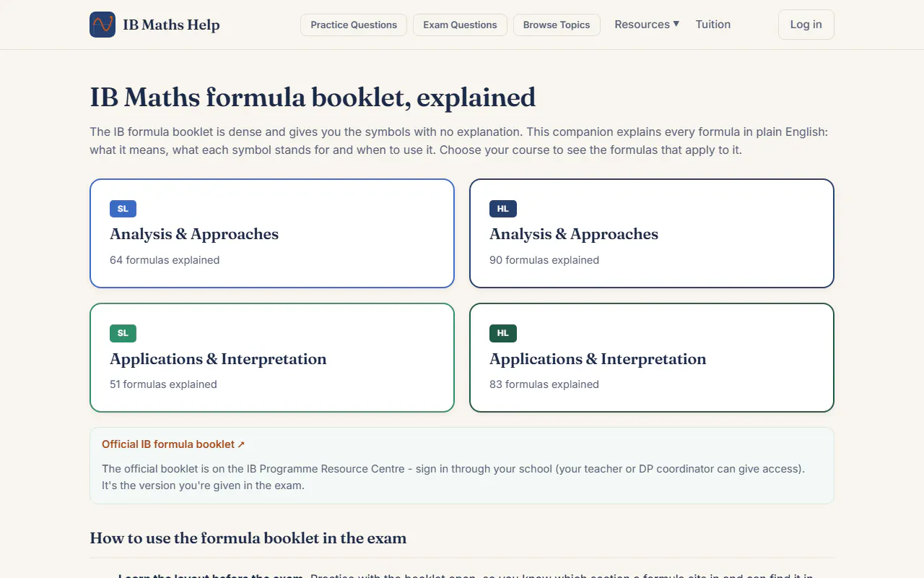Open Practice Questions
924x578 pixels.
point(354,25)
